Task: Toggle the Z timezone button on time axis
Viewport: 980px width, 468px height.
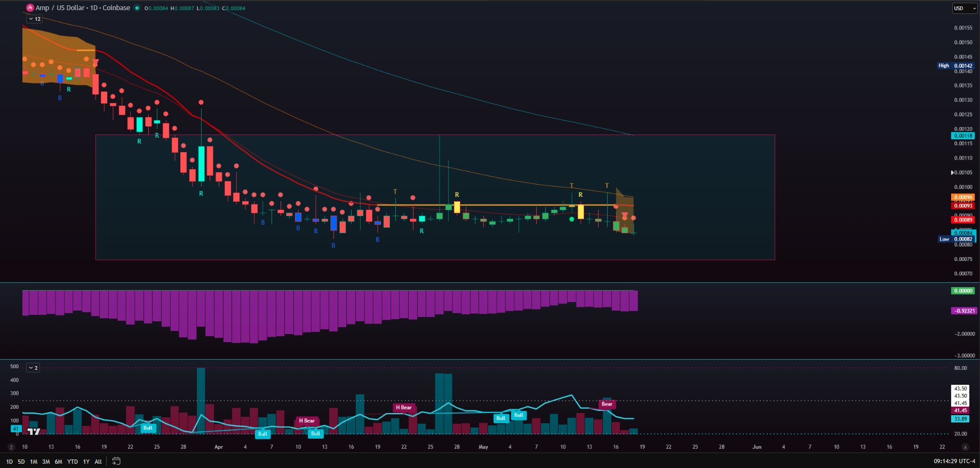Action: (11, 447)
